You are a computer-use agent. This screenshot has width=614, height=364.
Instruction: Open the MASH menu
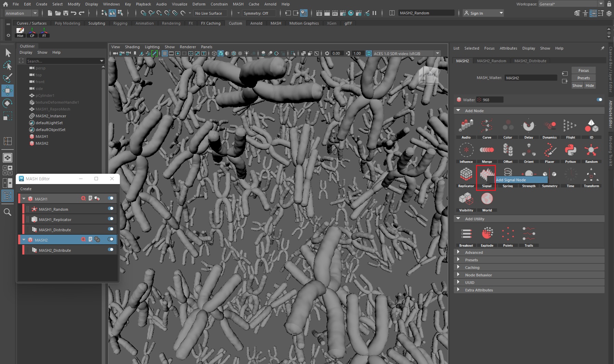(238, 4)
